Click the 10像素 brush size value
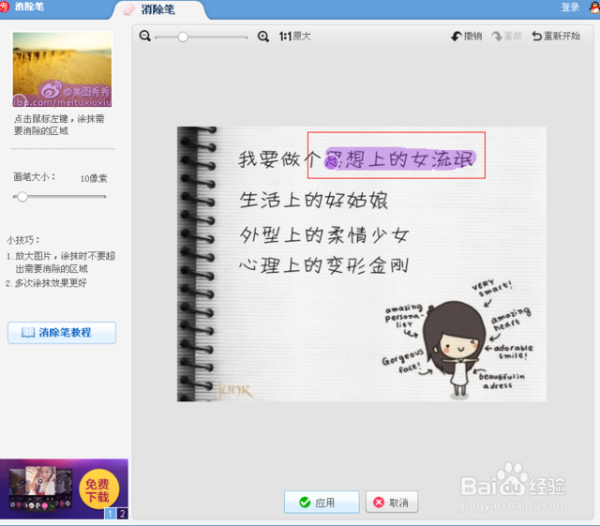 tap(93, 178)
